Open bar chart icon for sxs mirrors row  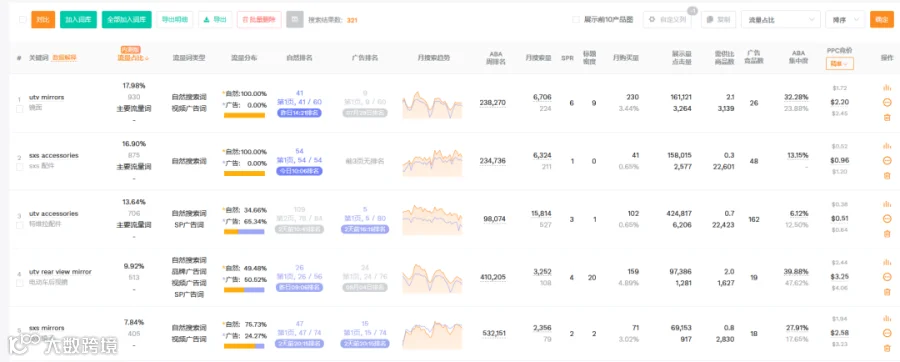pos(887,318)
